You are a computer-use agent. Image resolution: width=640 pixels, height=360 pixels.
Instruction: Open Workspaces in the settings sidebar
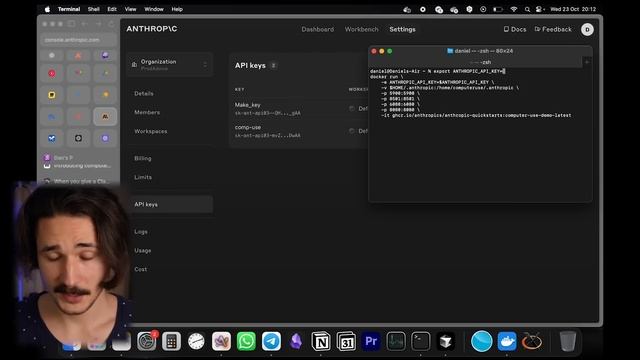151,131
